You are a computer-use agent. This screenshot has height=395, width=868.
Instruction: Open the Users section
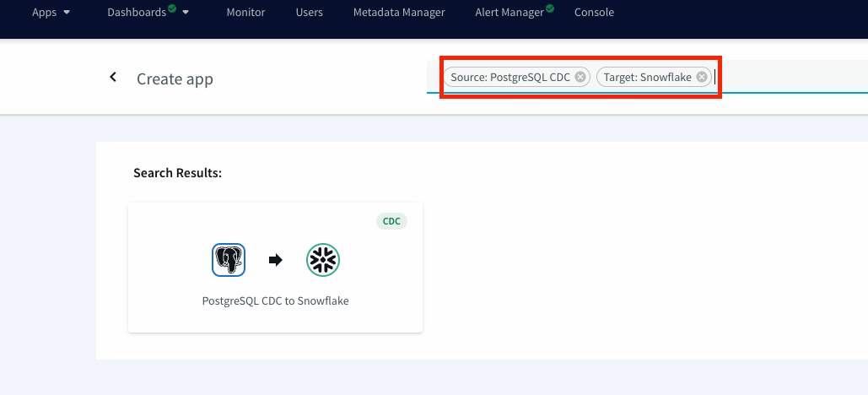pyautogui.click(x=310, y=12)
